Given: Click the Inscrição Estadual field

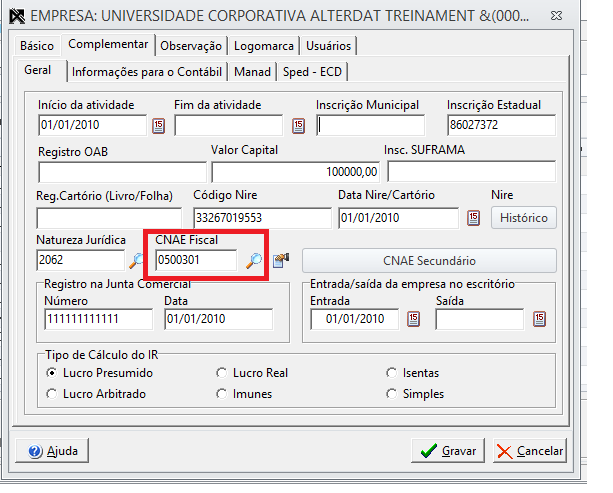Looking at the screenshot, I should pos(501,125).
